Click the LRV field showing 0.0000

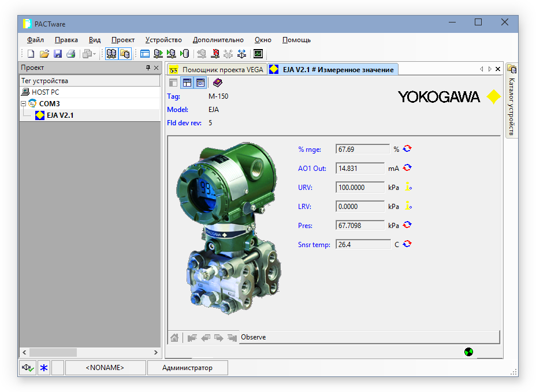click(x=360, y=207)
